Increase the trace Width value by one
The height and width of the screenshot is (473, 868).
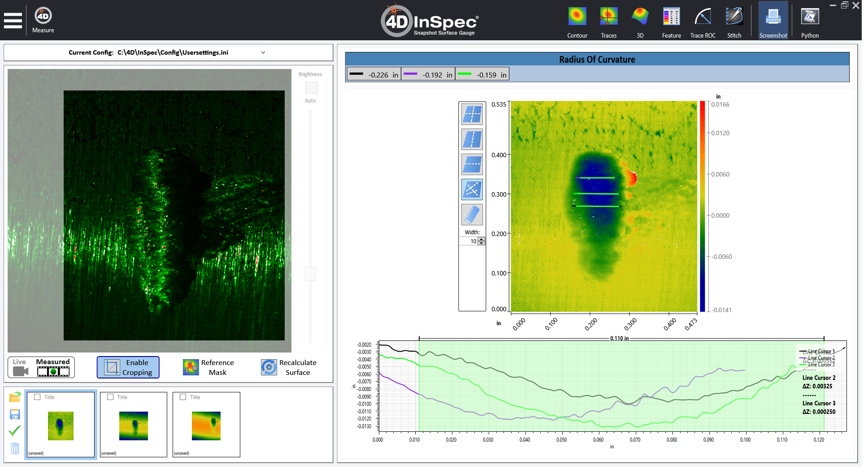pyautogui.click(x=482, y=239)
